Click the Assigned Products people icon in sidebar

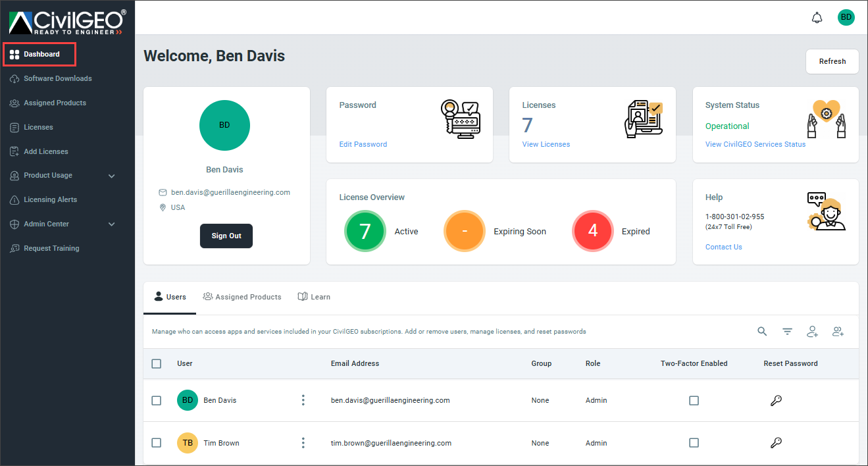click(x=14, y=103)
